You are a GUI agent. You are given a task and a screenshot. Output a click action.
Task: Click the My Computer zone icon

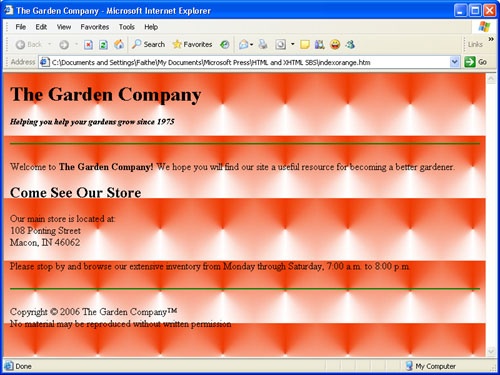pos(409,366)
